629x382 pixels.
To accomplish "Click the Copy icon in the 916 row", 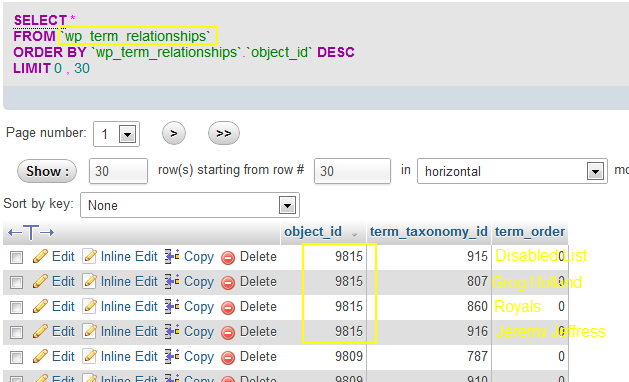I will point(172,331).
